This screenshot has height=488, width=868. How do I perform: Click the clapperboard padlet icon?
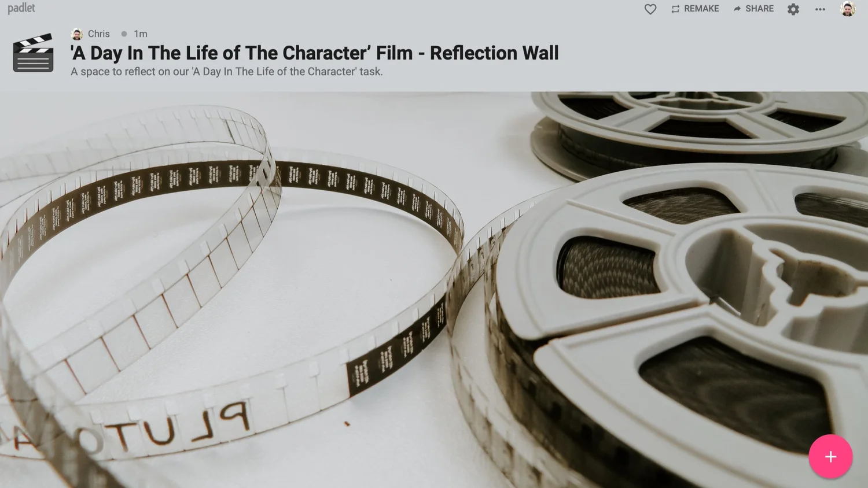coord(33,54)
